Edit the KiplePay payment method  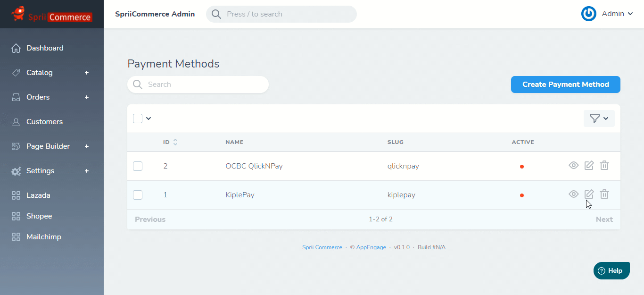589,194
